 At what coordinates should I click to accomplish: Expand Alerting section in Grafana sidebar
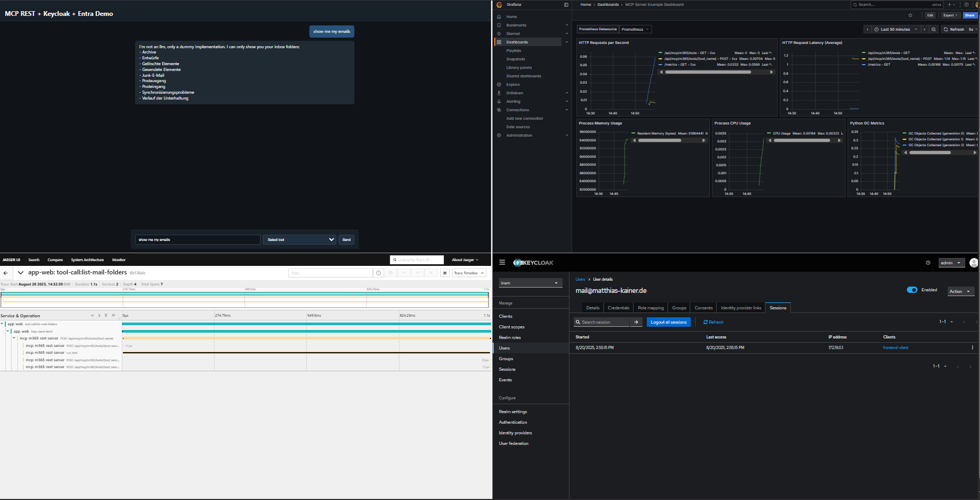[566, 102]
